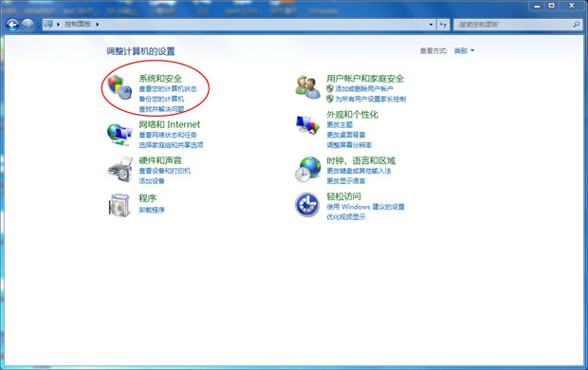Click the shield icon beside 添加或删除用户帐户
The height and width of the screenshot is (370, 588).
330,88
